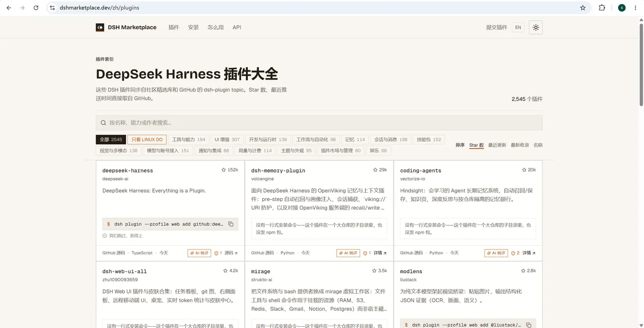
Task: Filter by 技能包 category
Action: (429, 139)
